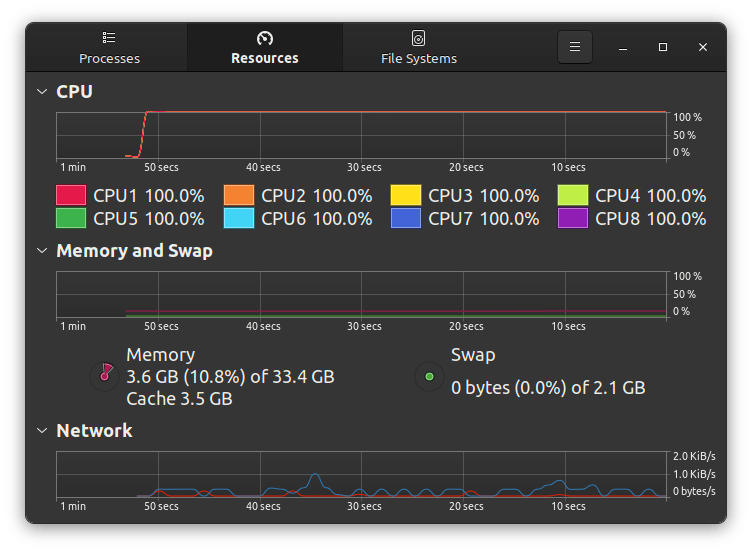752x552 pixels.
Task: Pick a new color for CPU3
Action: [x=406, y=195]
